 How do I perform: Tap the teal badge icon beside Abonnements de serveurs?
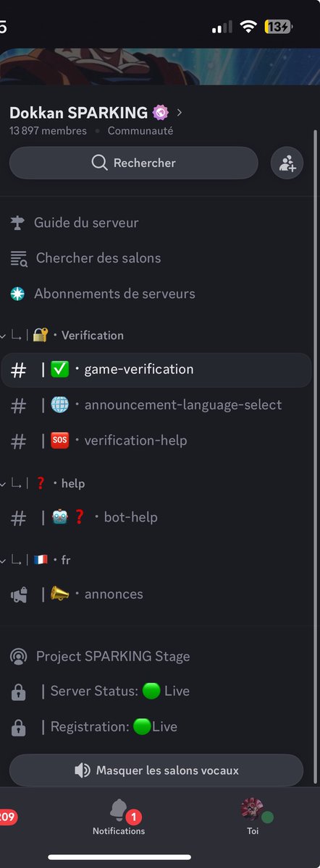[x=17, y=294]
